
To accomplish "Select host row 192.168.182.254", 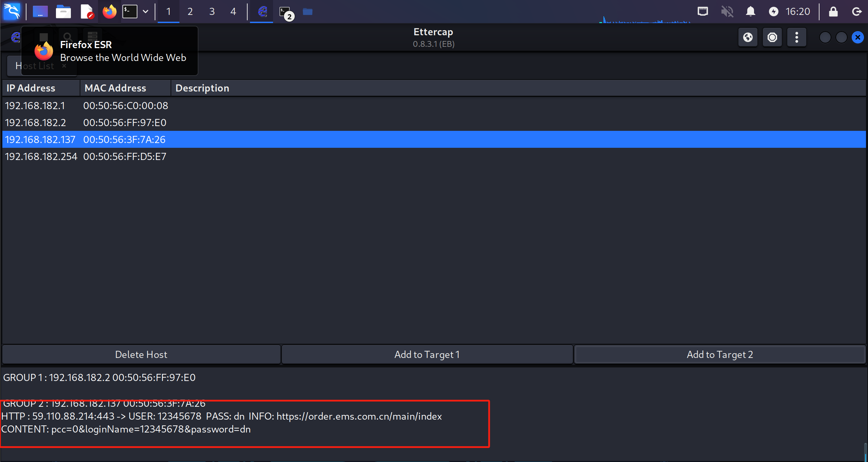I will pos(41,157).
